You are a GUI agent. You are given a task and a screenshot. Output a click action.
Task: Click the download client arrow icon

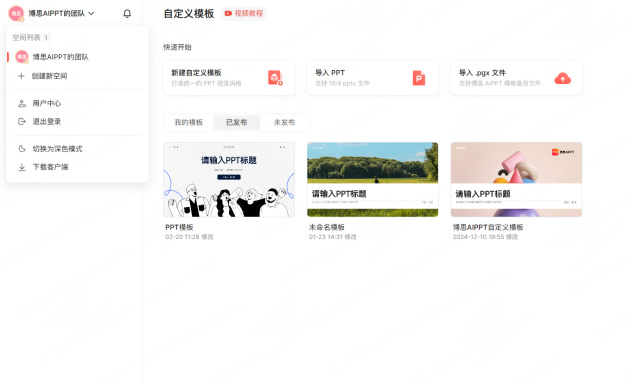click(22, 167)
